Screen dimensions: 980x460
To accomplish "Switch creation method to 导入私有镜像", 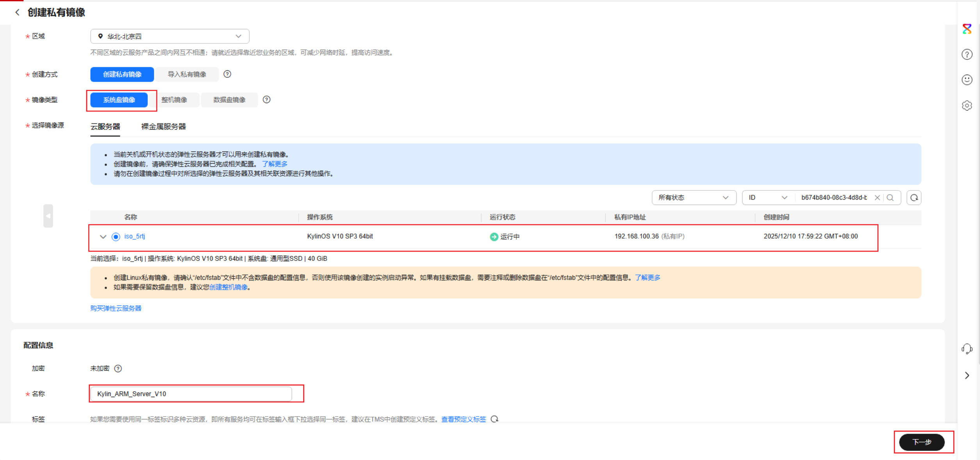I will pyautogui.click(x=187, y=74).
